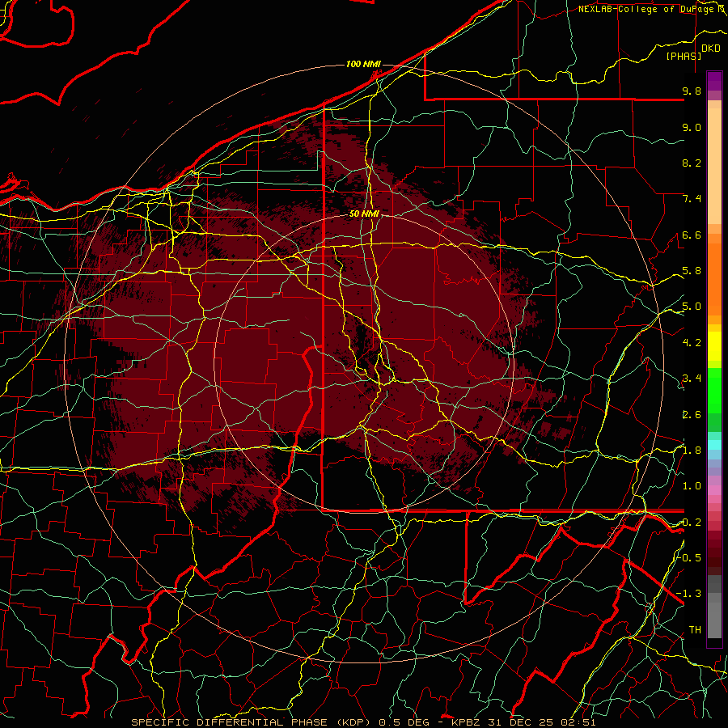The height and width of the screenshot is (728, 728).
Task: Click the "DKD" product code label
Action: point(710,49)
